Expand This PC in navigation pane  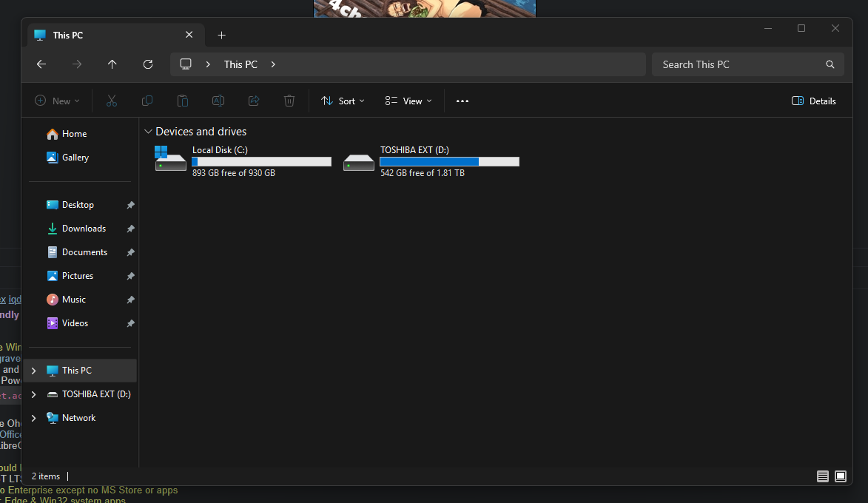(34, 371)
